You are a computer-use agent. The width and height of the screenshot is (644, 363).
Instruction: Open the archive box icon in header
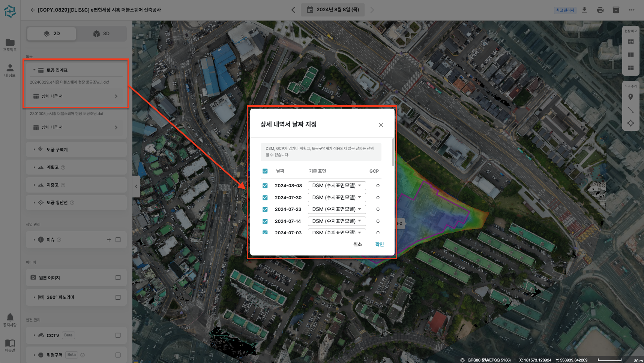[x=616, y=10]
